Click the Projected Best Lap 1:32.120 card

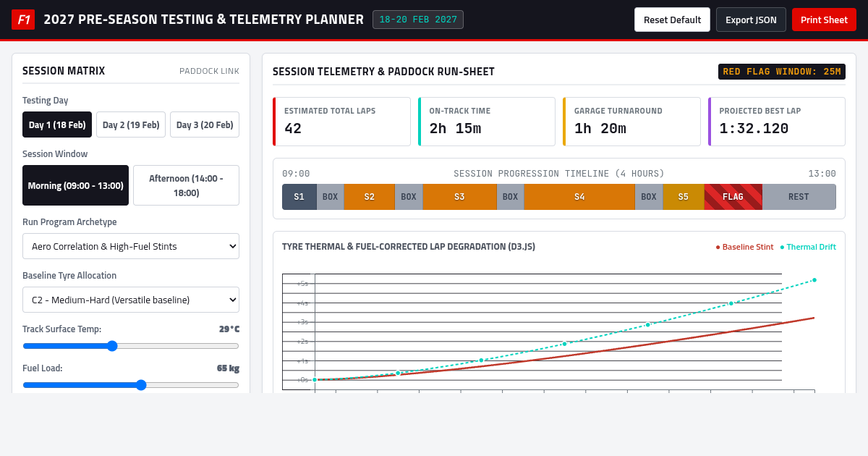pyautogui.click(x=777, y=122)
